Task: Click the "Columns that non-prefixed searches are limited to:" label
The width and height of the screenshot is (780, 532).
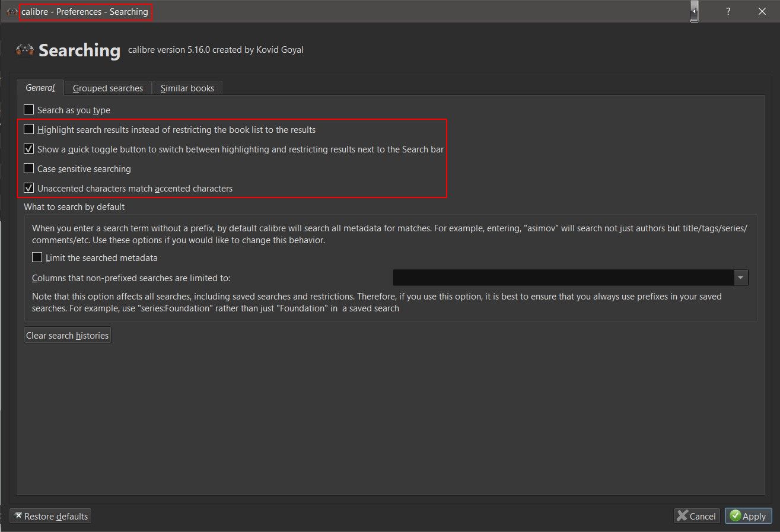Action: pyautogui.click(x=131, y=278)
